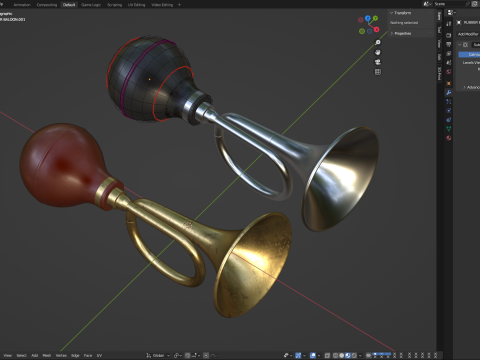Open the shading options dropdown arrow
The image size is (480, 360).
click(x=360, y=355)
